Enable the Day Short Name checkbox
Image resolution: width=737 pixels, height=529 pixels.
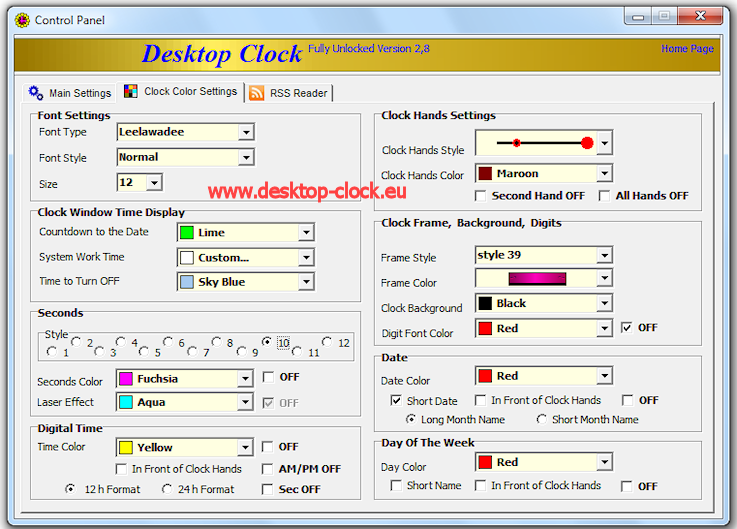click(396, 485)
